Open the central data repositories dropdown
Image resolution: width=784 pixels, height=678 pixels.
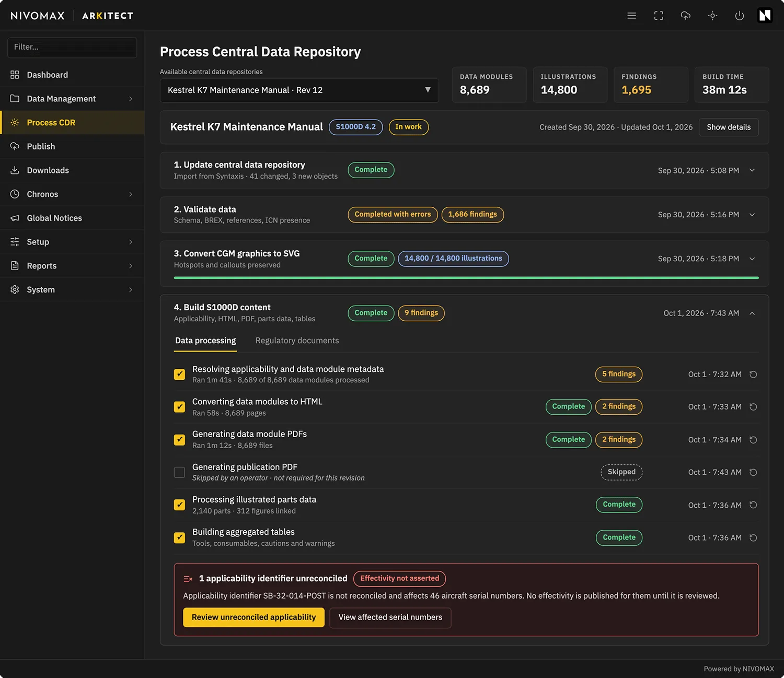point(299,90)
